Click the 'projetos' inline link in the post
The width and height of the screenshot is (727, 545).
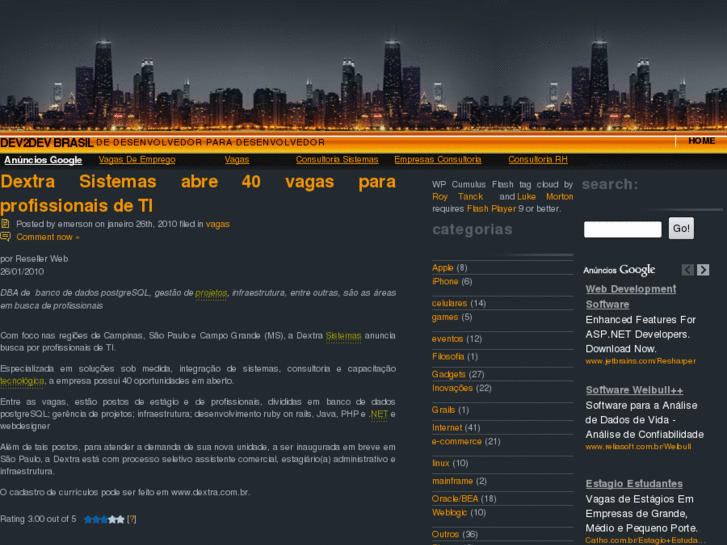pos(211,293)
